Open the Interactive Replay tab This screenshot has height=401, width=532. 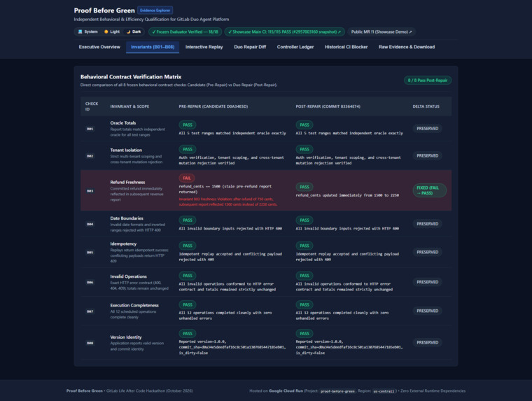pos(204,47)
